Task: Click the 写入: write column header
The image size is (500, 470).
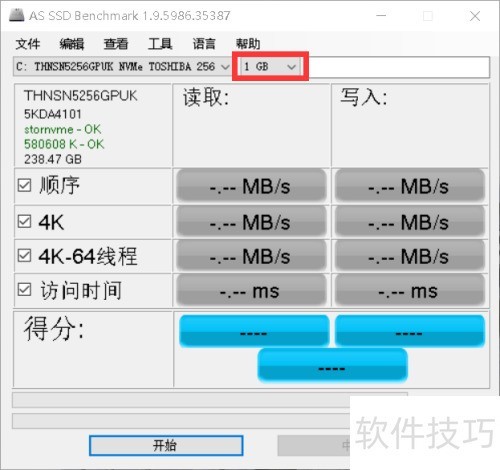Action: 364,98
